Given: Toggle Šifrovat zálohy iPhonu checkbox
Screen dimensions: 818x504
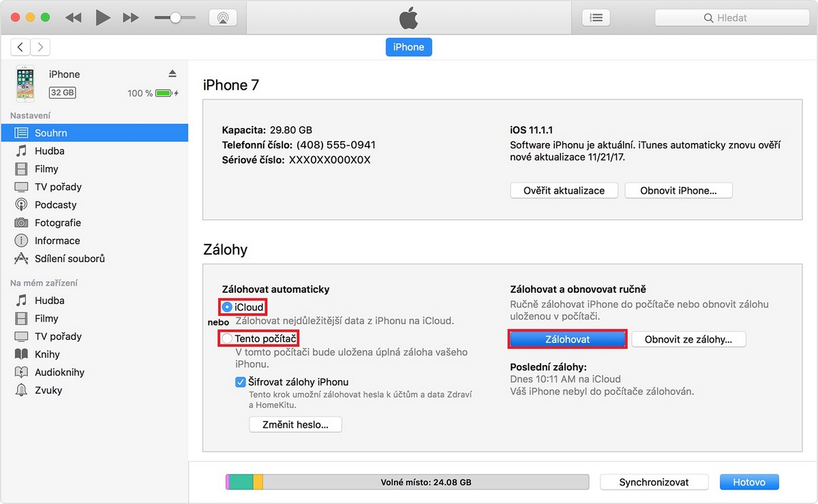Looking at the screenshot, I should pyautogui.click(x=240, y=382).
